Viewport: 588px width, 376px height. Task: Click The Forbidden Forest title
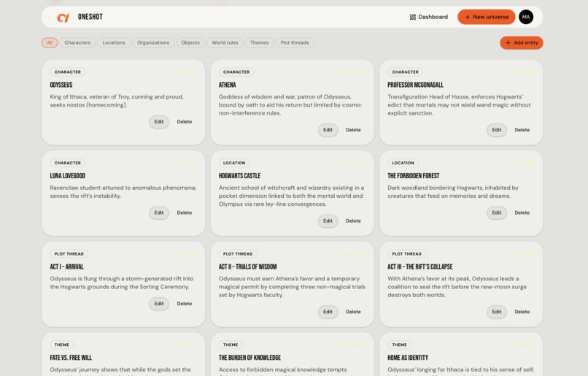pyautogui.click(x=413, y=176)
